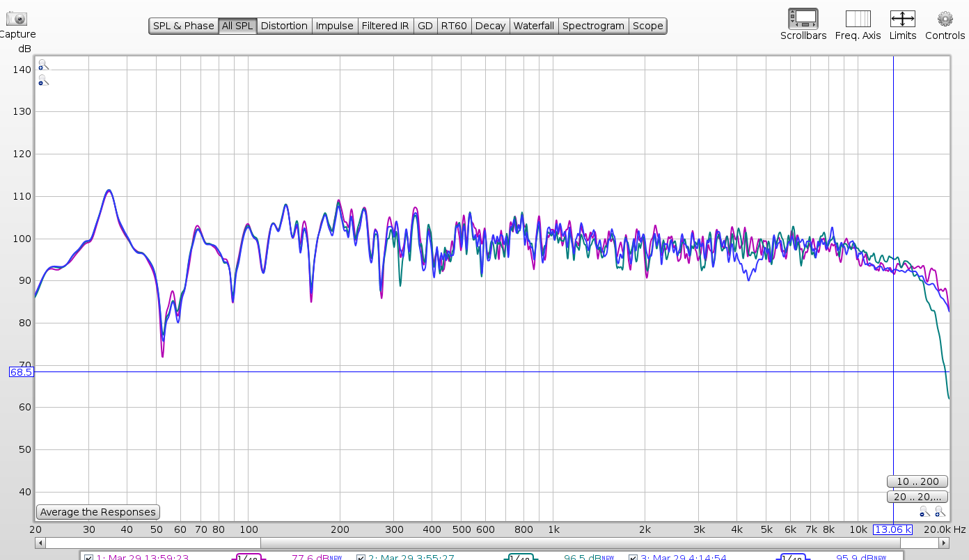Viewport: 969px width, 560px height.
Task: Toggle checkbox for trace 2: Mar 29 3:55:27
Action: (361, 557)
